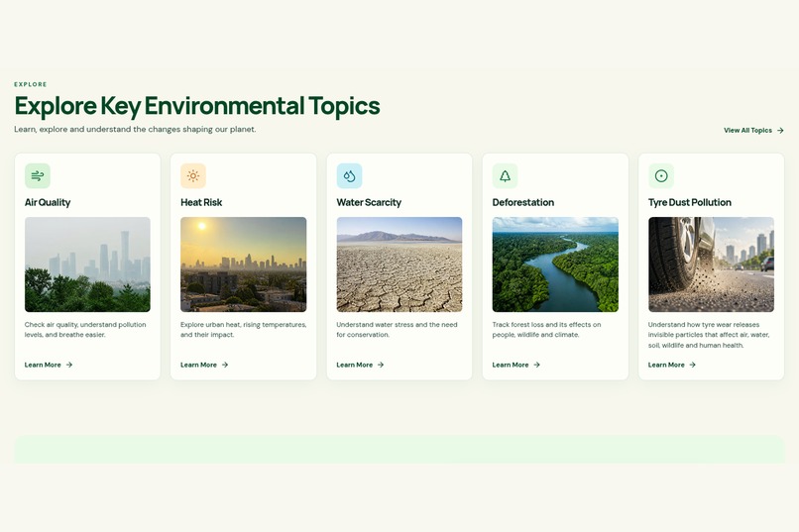Viewport: 799px width, 532px height.
Task: Click arrow next to Tyre Dust Learn More
Action: [693, 365]
